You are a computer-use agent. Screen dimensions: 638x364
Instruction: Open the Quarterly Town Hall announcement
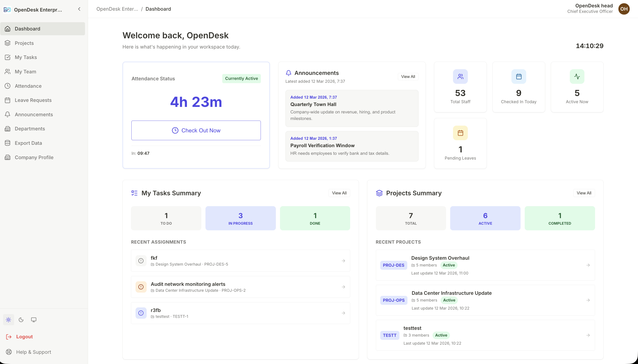(x=352, y=108)
